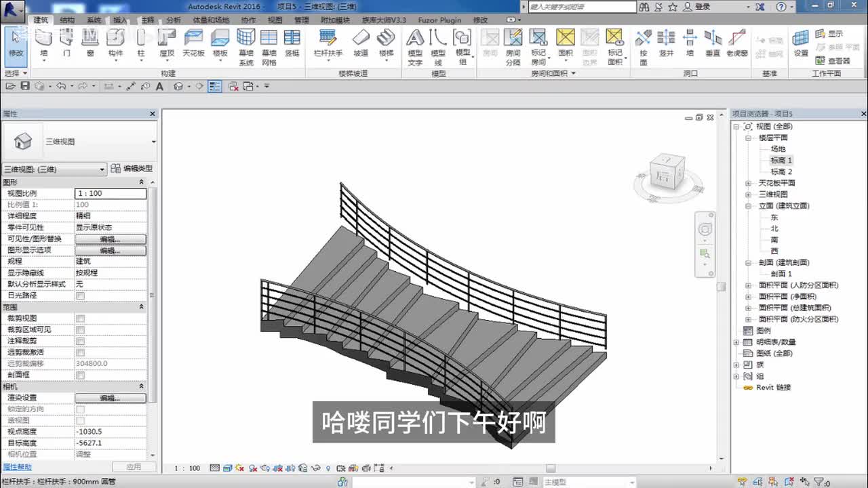
Task: Choose the 设置 work plane tool
Action: [801, 43]
